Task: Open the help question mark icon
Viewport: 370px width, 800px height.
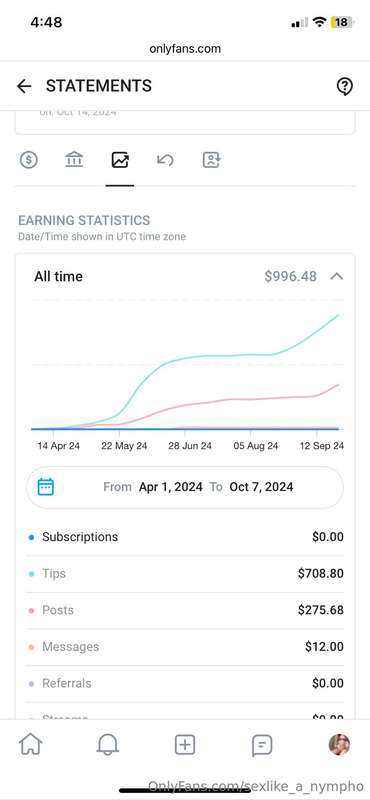Action: [x=345, y=86]
